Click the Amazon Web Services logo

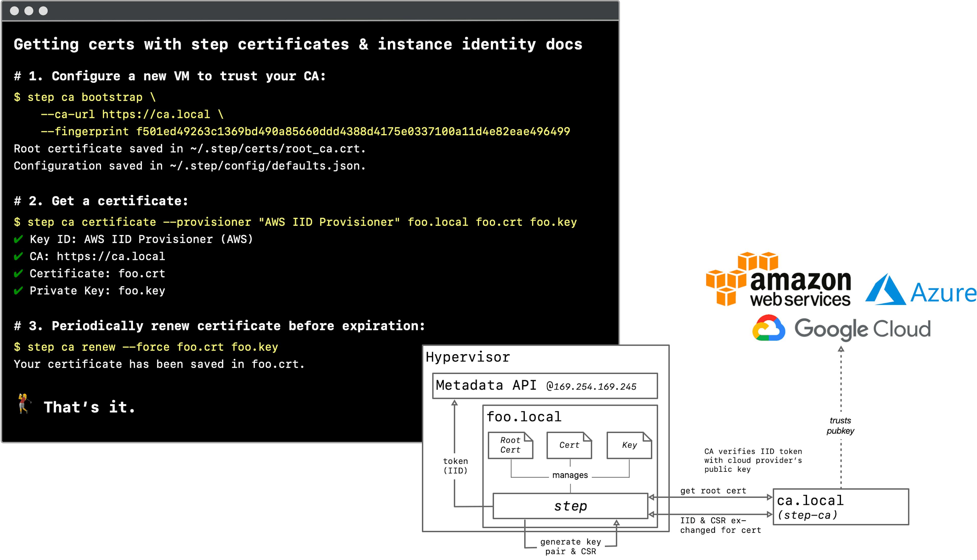click(x=778, y=279)
